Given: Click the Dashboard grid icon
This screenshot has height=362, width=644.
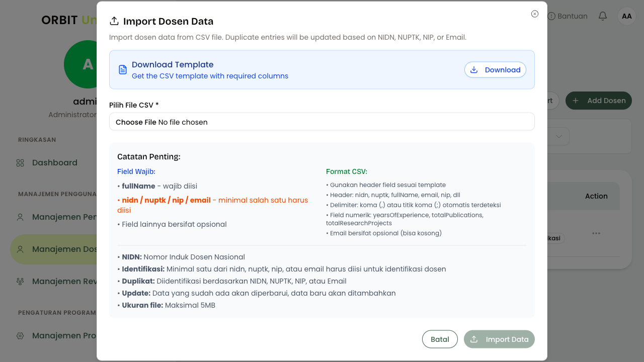Looking at the screenshot, I should pyautogui.click(x=20, y=163).
